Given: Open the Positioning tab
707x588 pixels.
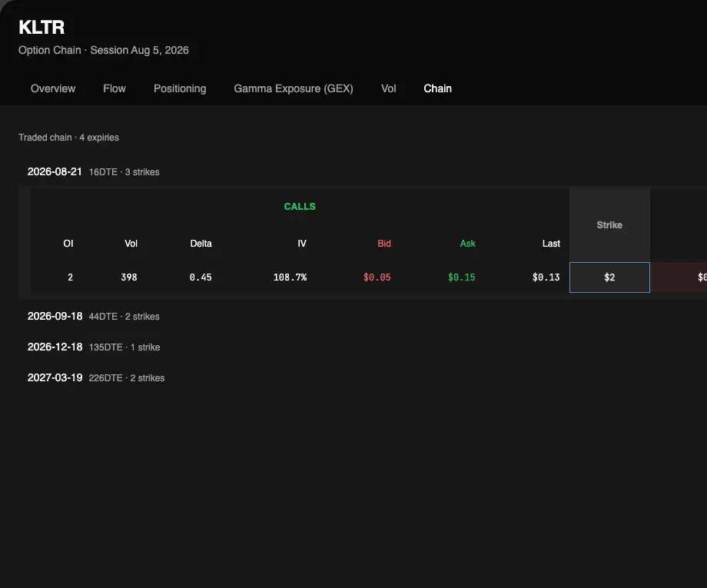Looking at the screenshot, I should [x=180, y=88].
